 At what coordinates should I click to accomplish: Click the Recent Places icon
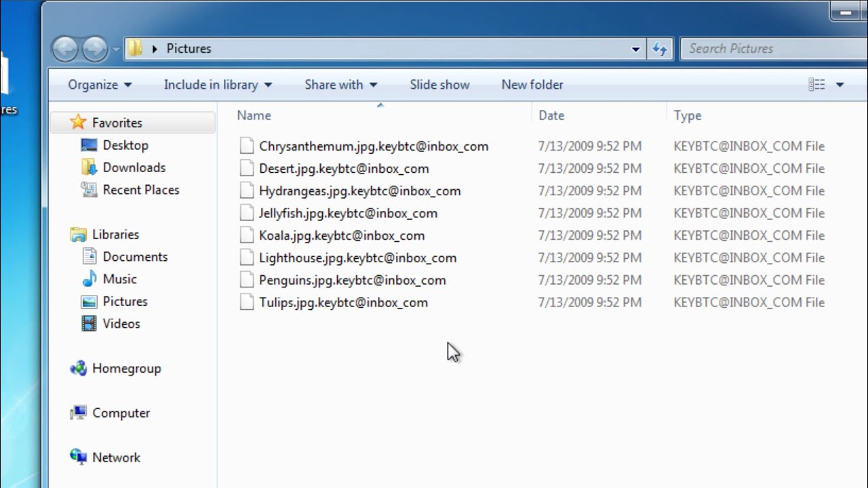(x=89, y=190)
